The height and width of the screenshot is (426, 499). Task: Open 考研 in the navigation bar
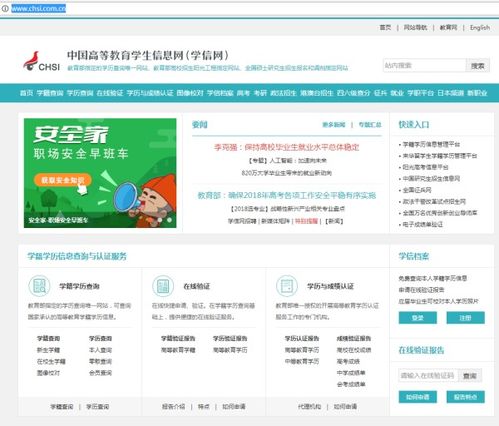pos(260,93)
